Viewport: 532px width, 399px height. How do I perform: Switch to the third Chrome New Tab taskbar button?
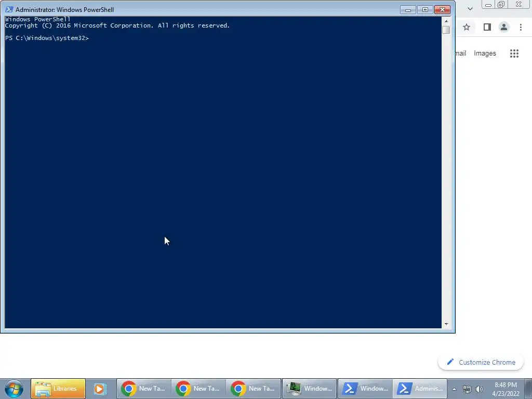coord(254,389)
